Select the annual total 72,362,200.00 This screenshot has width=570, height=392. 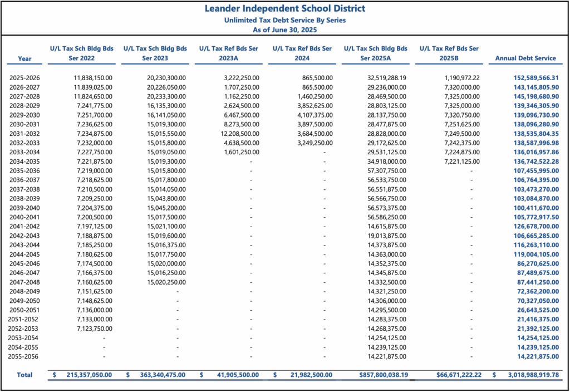tap(538, 291)
